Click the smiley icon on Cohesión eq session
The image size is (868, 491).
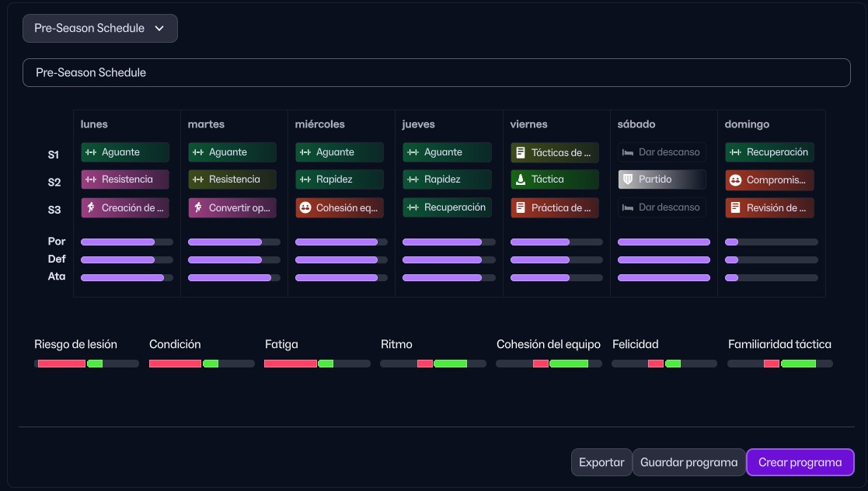point(305,207)
